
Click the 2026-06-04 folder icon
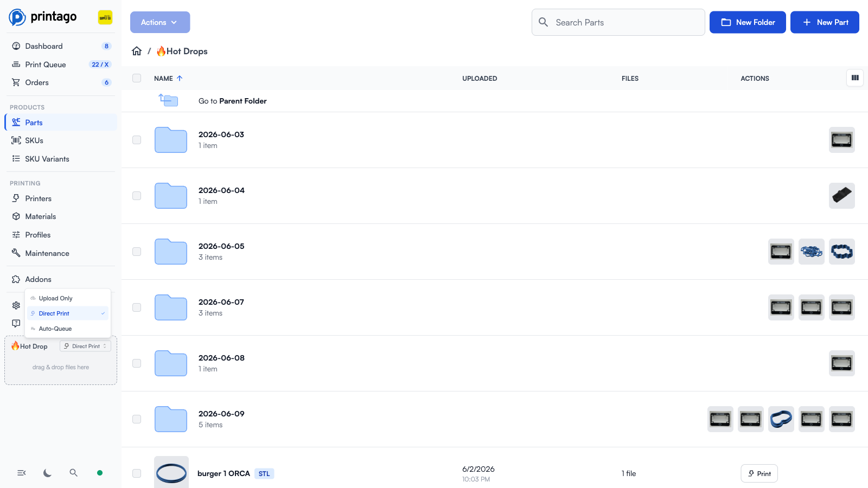tap(171, 196)
